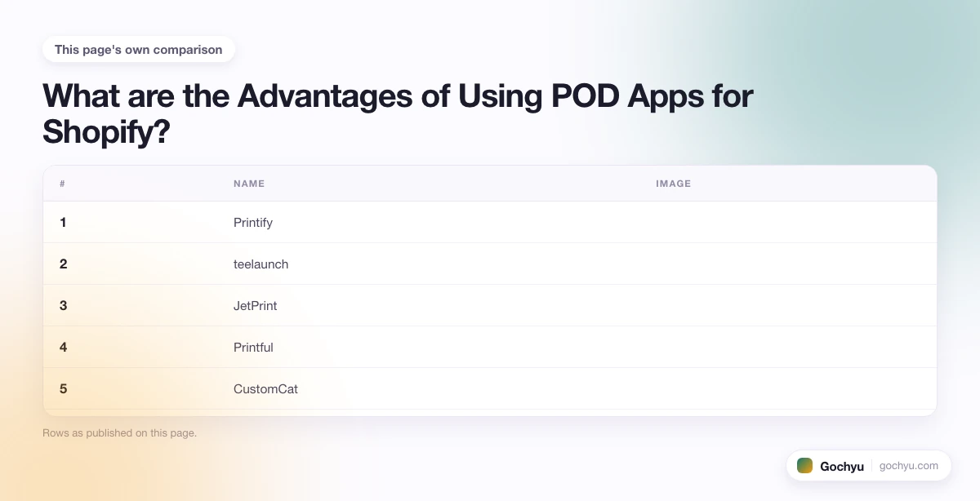This screenshot has height=501, width=980.
Task: Click the Gochyu brand name
Action: [842, 467]
